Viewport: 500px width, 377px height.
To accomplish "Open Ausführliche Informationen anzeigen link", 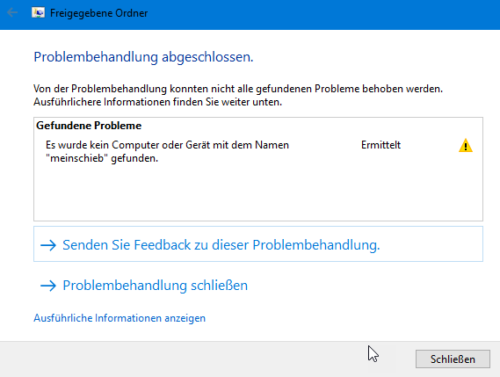I will 119,318.
